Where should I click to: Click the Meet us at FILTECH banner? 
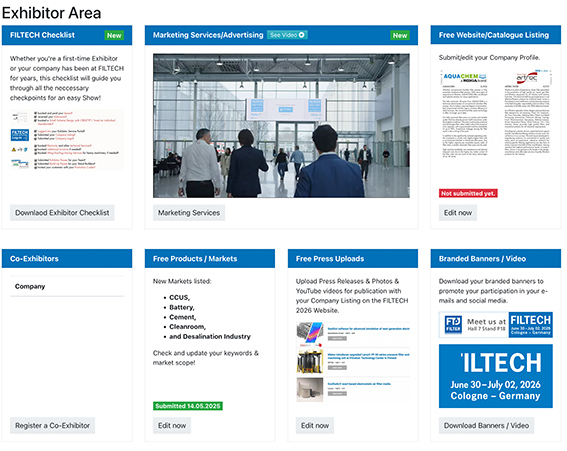[496, 325]
